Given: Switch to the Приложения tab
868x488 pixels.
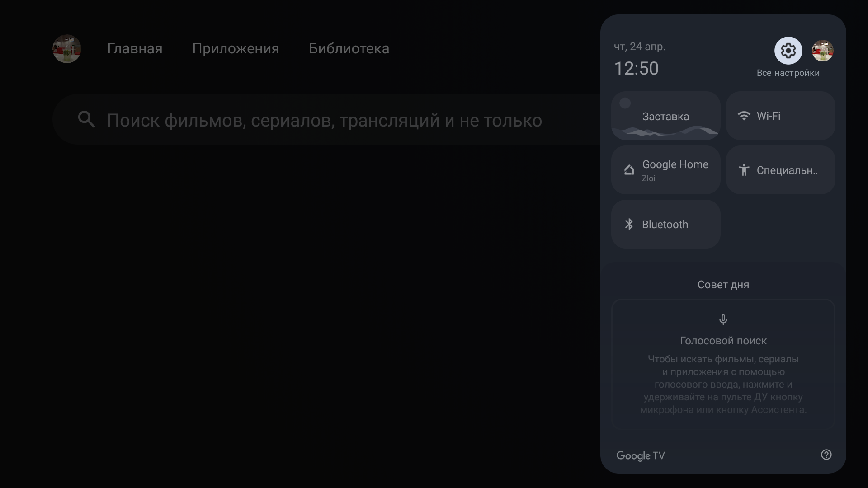Looking at the screenshot, I should [x=236, y=48].
